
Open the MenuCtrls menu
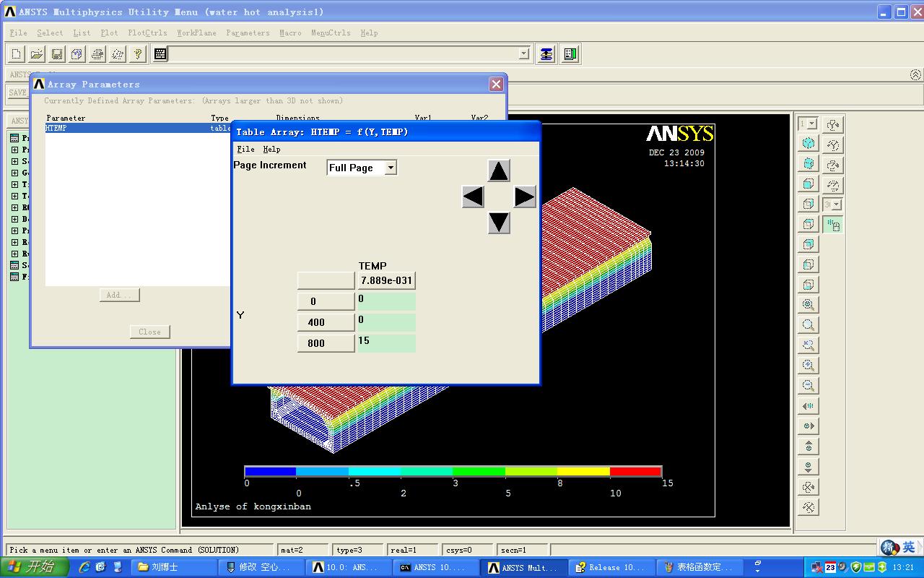tap(331, 33)
